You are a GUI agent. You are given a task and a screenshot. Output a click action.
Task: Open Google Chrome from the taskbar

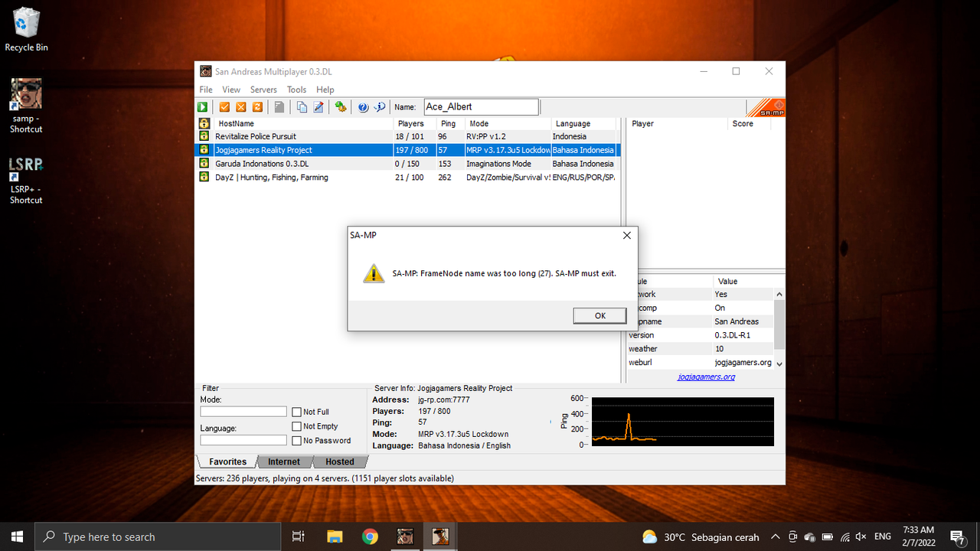tap(370, 536)
